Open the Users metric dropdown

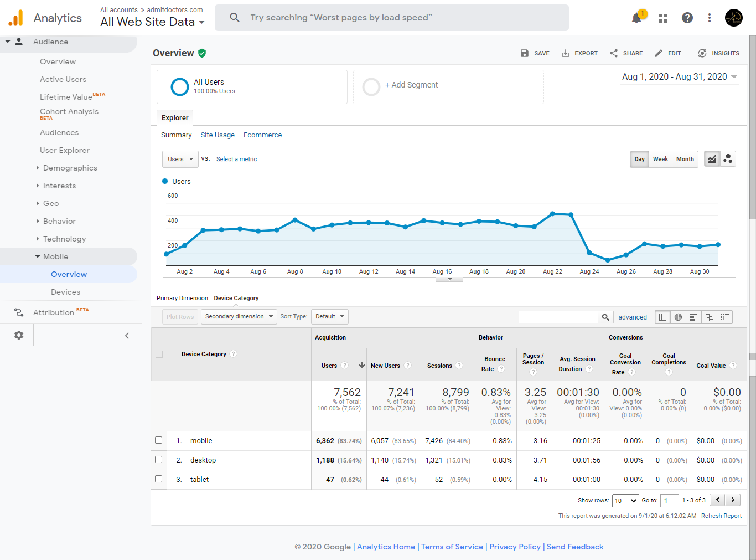coord(180,159)
